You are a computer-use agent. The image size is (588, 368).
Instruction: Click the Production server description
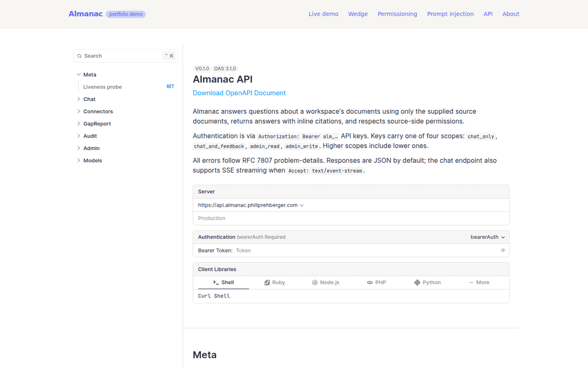click(212, 218)
